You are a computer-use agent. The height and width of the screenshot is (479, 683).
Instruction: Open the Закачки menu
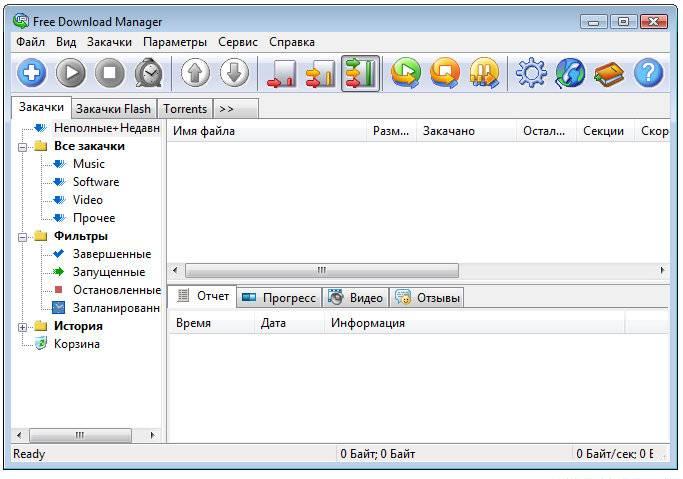[x=109, y=42]
